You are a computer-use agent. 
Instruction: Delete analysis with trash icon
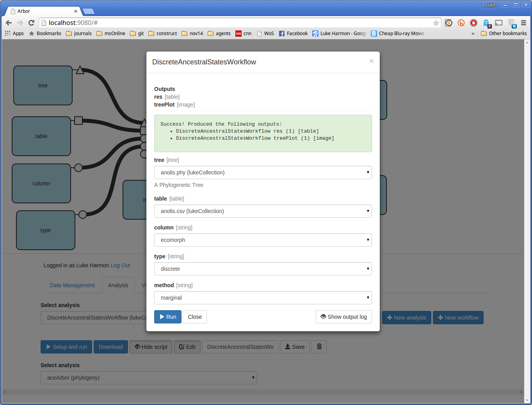319,346
